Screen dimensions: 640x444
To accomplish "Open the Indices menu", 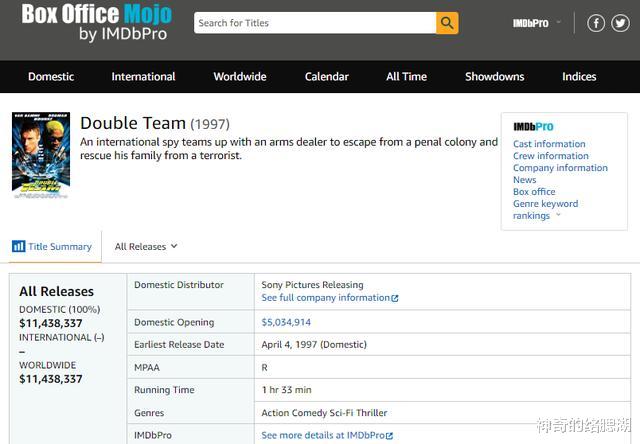I will [579, 76].
